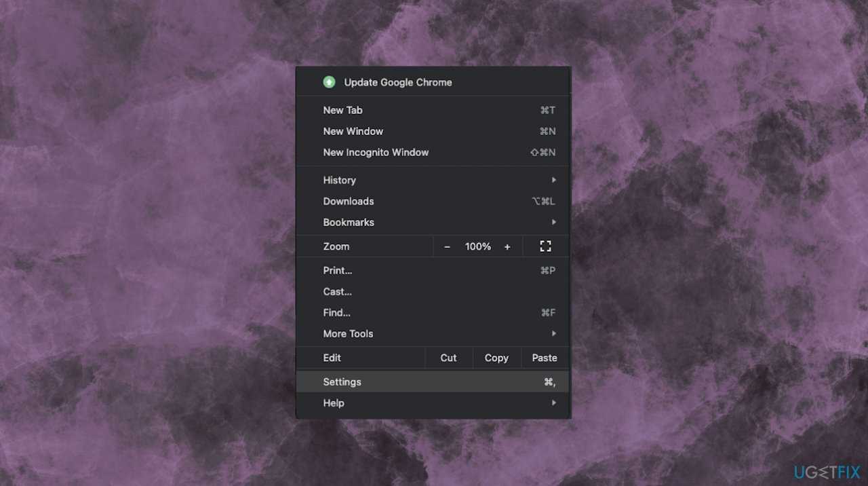Viewport: 868px width, 486px height.
Task: Expand the More Tools submenu
Action: [433, 333]
